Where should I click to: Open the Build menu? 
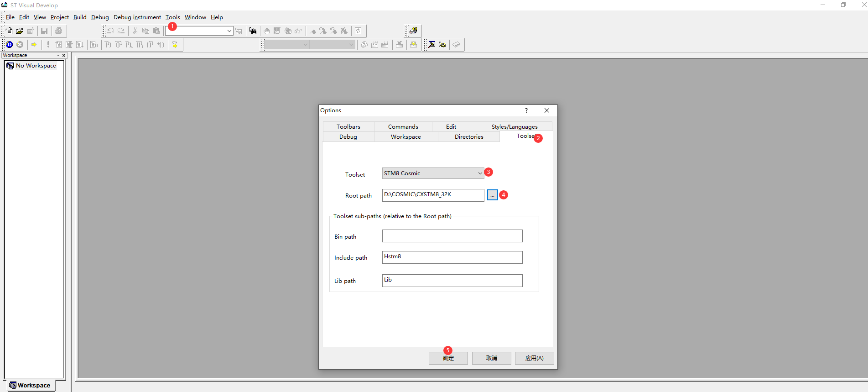click(x=80, y=17)
